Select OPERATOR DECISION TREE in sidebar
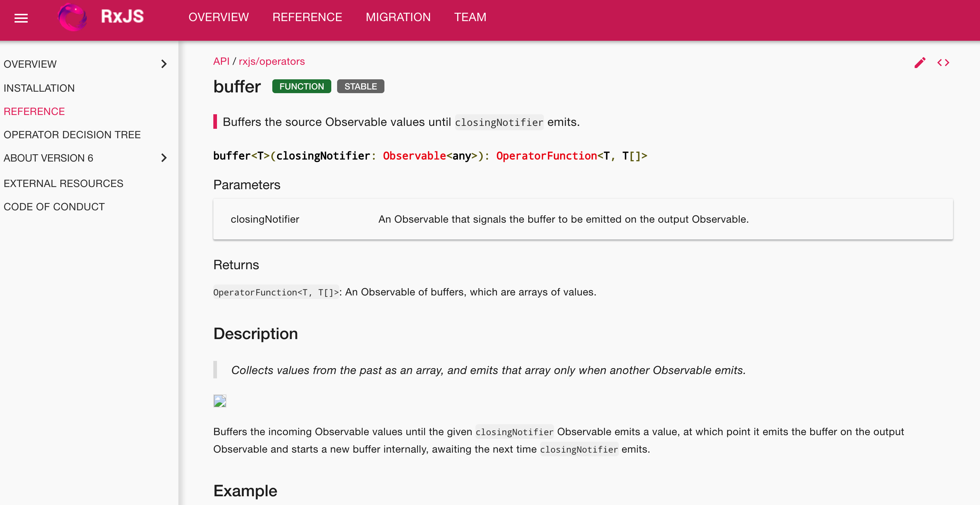Viewport: 980px width, 505px height. 72,135
